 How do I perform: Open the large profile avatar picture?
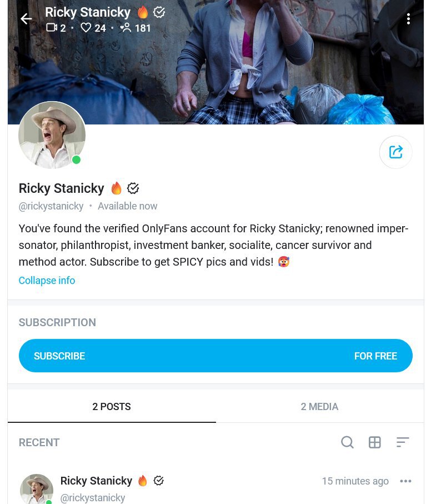pos(52,135)
